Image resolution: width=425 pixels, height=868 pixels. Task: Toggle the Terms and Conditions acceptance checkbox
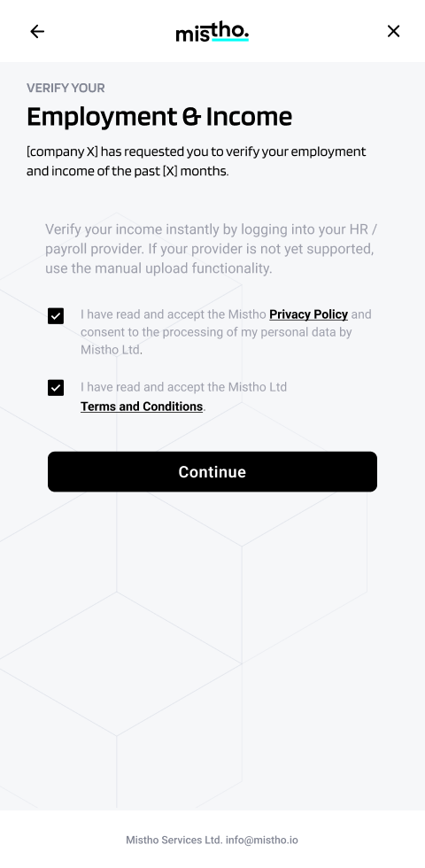click(55, 388)
